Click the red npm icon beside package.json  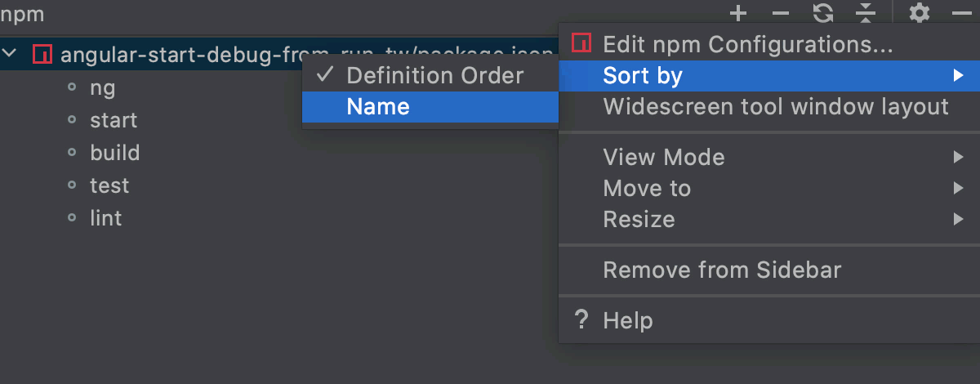[x=42, y=55]
